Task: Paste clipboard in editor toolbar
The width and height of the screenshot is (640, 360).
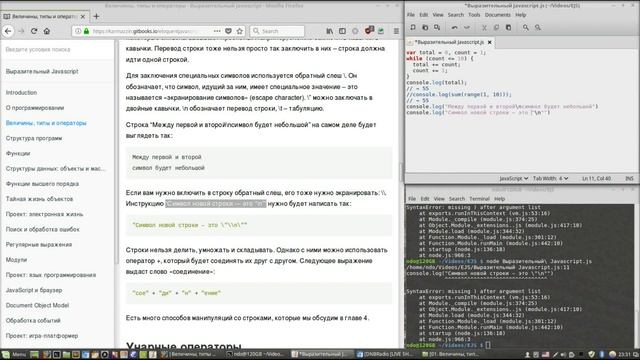Action: [x=508, y=27]
